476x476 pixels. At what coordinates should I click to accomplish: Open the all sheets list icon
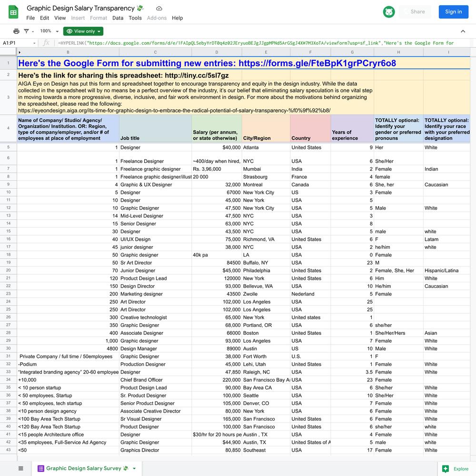tap(21, 468)
